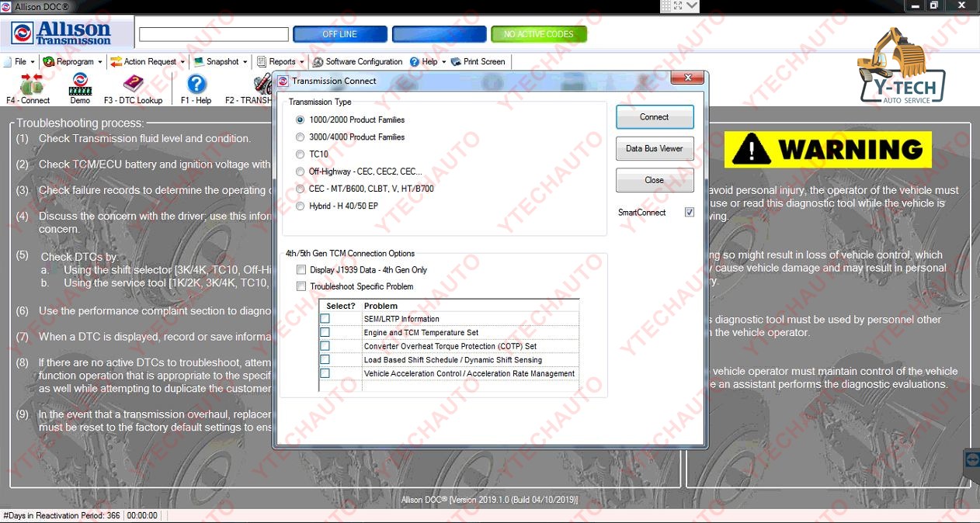Choose the TC10 transmission type
Viewport: 980px width, 523px height.
(x=300, y=154)
